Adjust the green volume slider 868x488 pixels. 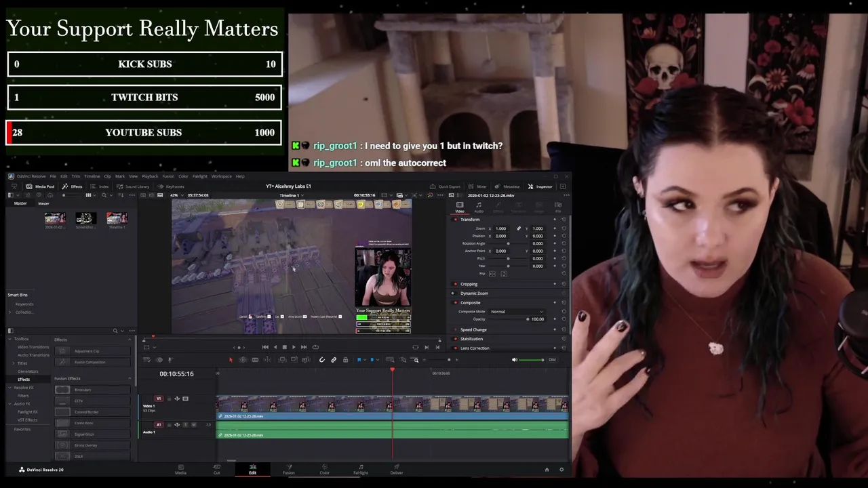[532, 360]
